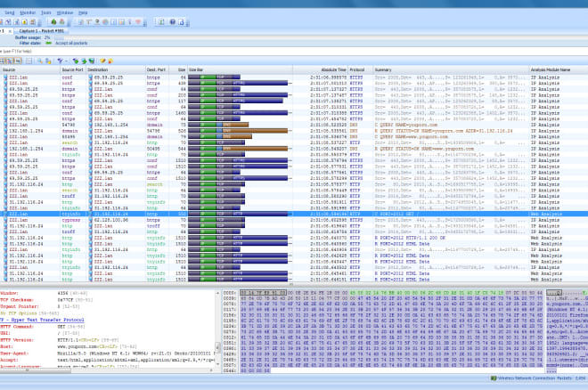Click decode pane horizontal scrollbar thumb
Viewport: 588px width, 390px height.
36,370
